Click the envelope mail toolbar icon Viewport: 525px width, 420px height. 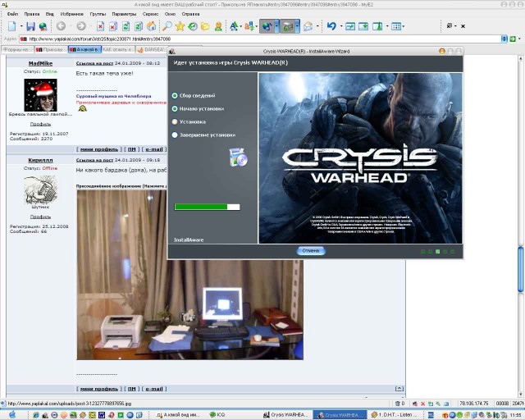coord(308,26)
